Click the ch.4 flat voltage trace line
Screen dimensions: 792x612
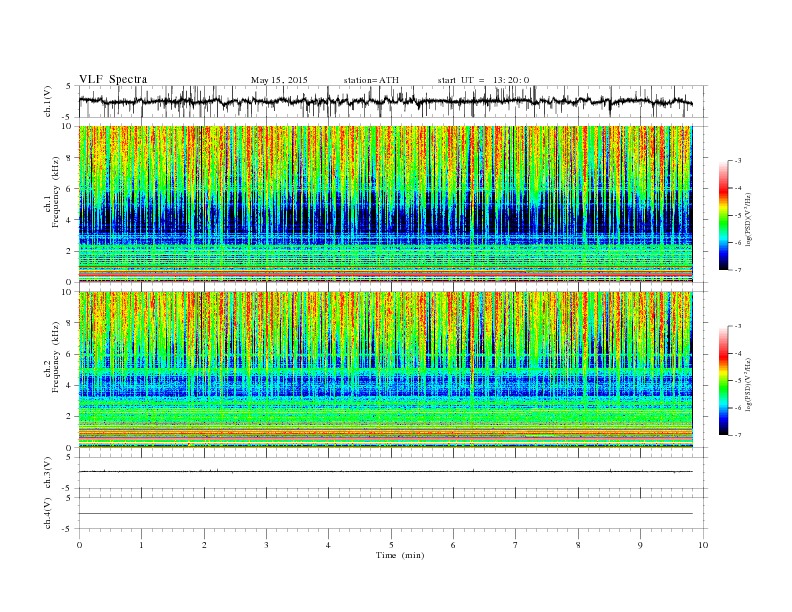point(385,514)
